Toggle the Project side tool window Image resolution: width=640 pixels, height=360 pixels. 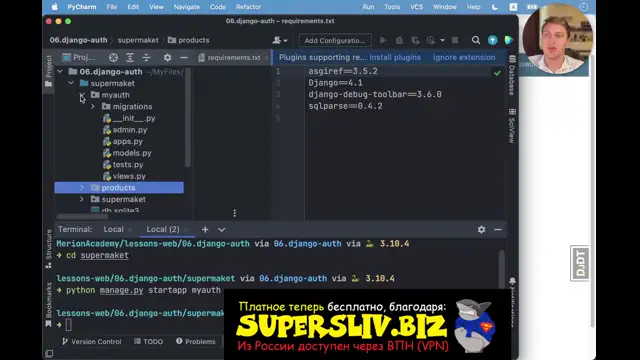49,71
